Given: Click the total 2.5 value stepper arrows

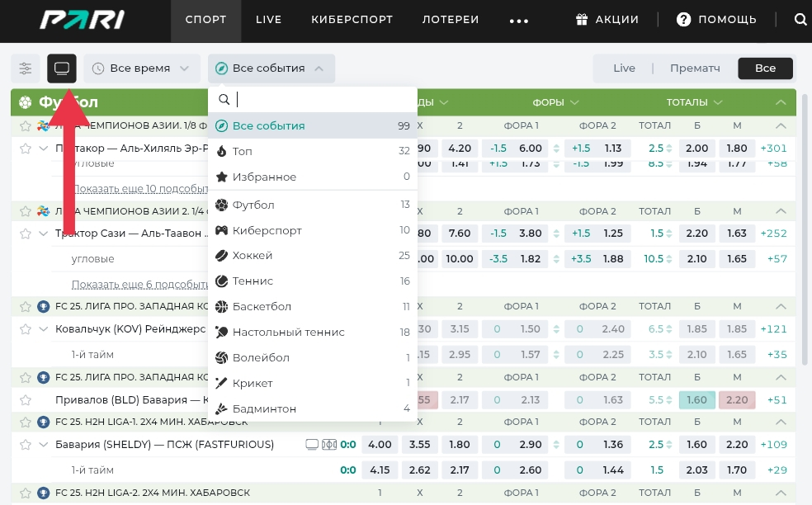Looking at the screenshot, I should pyautogui.click(x=669, y=149).
